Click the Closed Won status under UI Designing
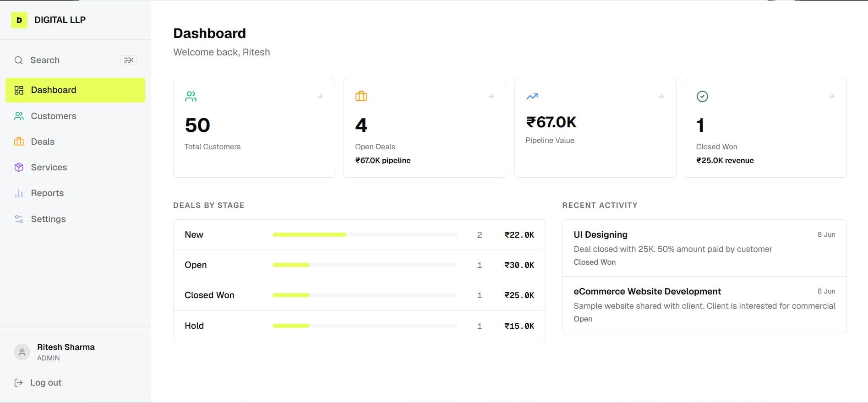The width and height of the screenshot is (868, 403). pyautogui.click(x=595, y=262)
